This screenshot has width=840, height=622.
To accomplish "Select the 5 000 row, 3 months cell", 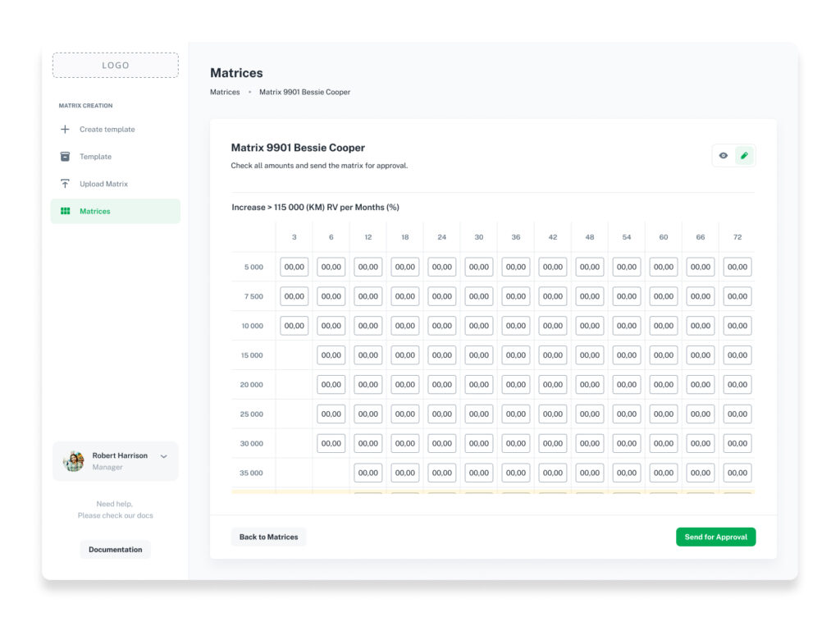I will 294,267.
